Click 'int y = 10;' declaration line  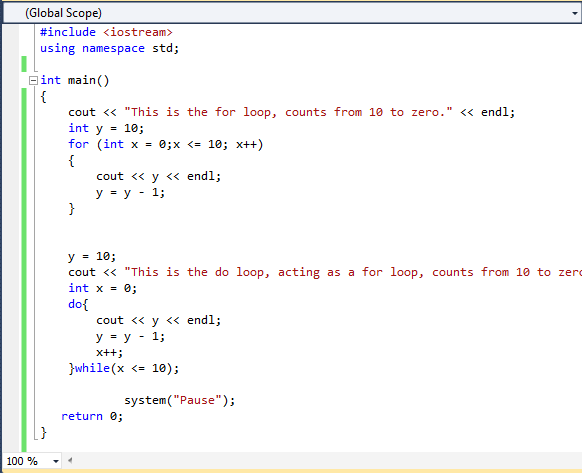click(106, 128)
